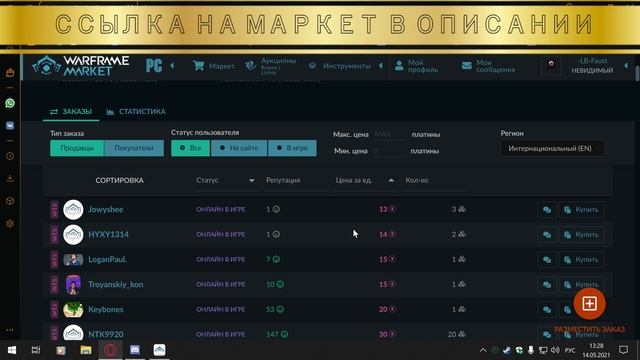Click Купить in Jowyshee's row
This screenshot has width=640, height=360.
point(581,210)
